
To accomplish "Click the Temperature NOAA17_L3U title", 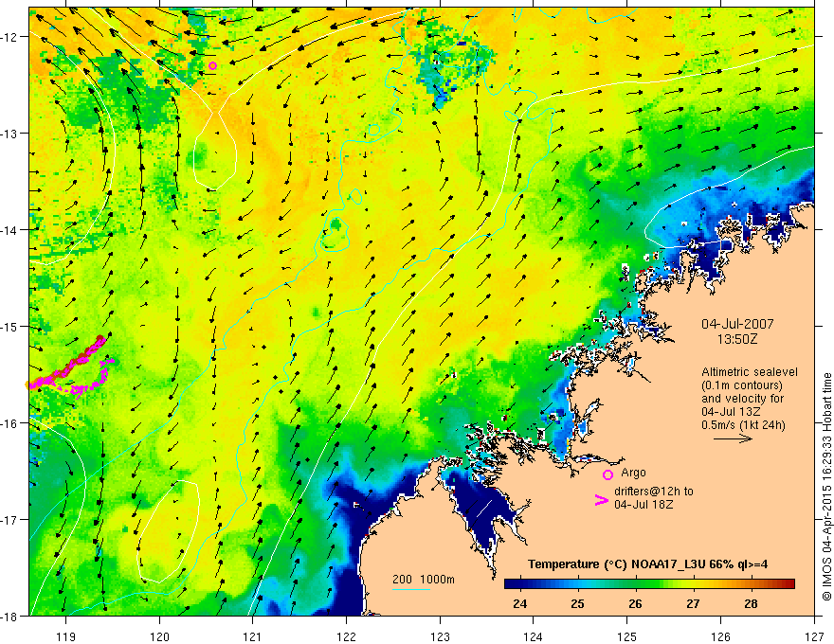I will coord(647,564).
